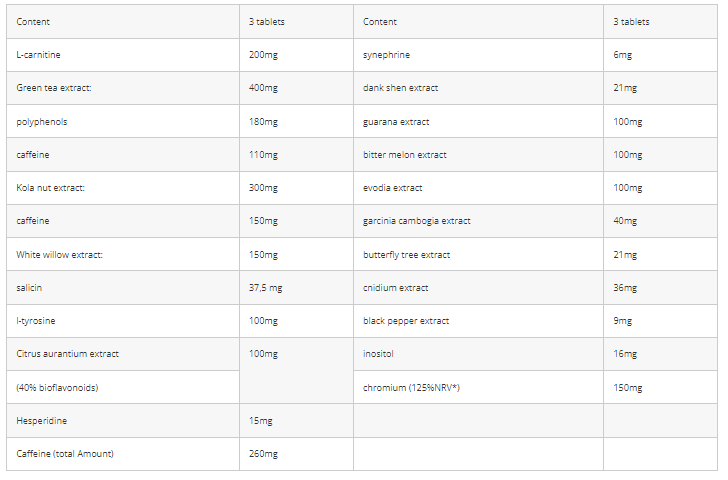Select the guarana extract cell
Image resolution: width=728 pixels, height=480 pixels.
point(479,121)
